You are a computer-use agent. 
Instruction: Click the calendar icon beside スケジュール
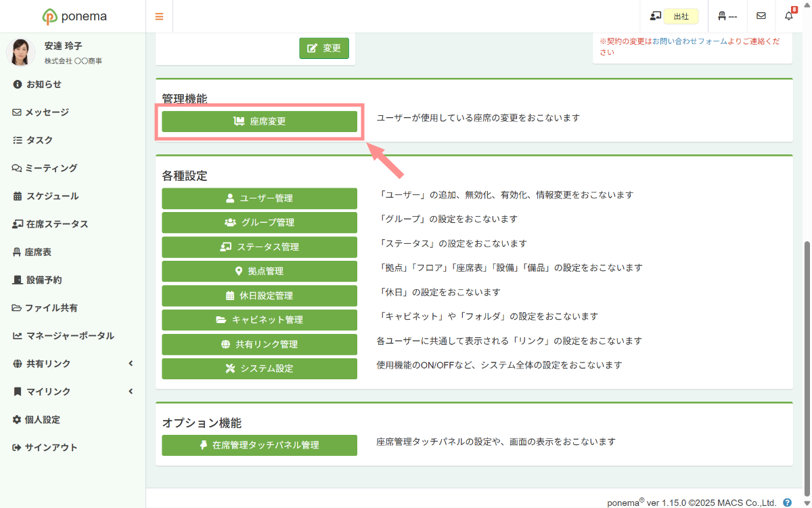coord(17,196)
